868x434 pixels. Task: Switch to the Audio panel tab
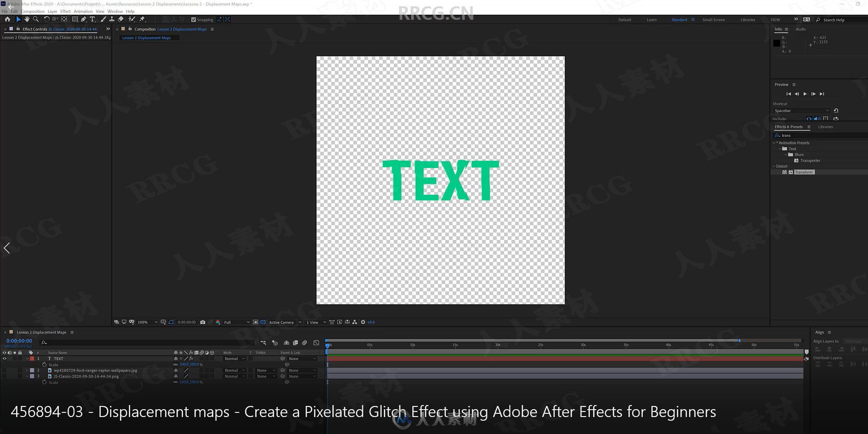click(x=800, y=29)
